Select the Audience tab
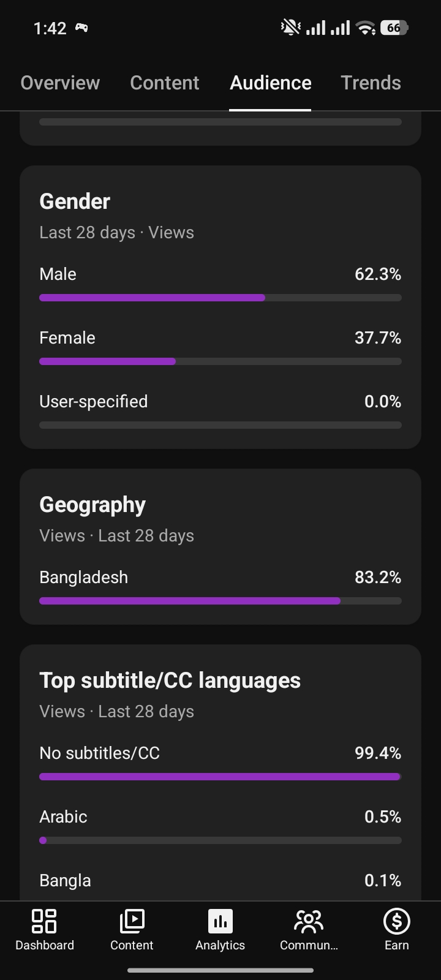The height and width of the screenshot is (980, 441). tap(270, 83)
